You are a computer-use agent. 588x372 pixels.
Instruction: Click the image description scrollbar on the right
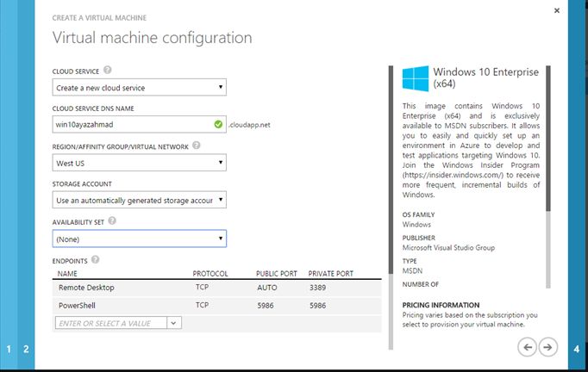click(x=548, y=139)
